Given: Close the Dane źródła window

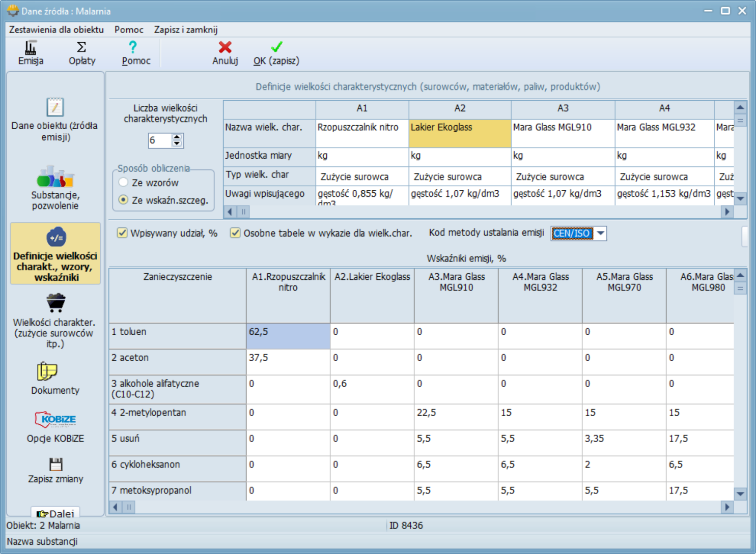Looking at the screenshot, I should 742,11.
